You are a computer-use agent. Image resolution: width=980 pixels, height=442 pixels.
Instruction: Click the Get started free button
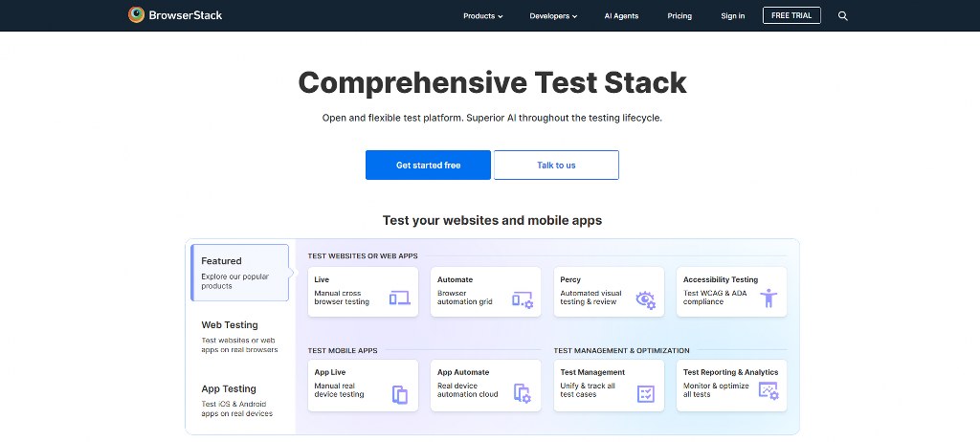[428, 166]
